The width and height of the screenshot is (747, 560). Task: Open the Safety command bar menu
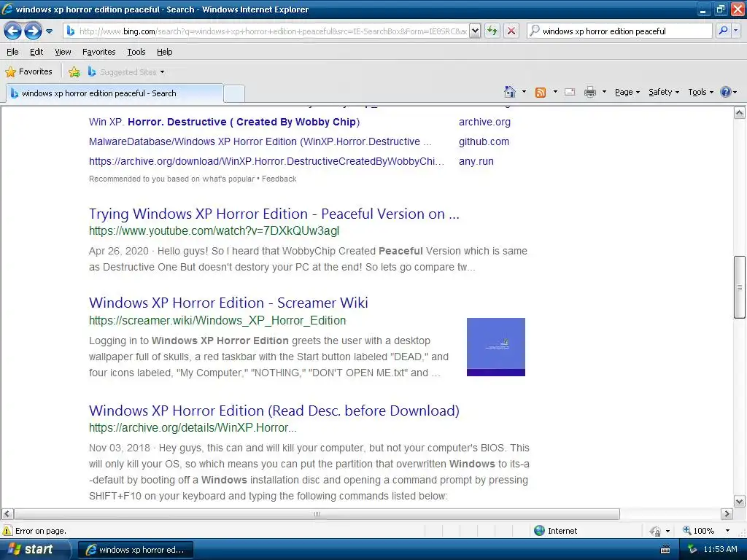[664, 93]
